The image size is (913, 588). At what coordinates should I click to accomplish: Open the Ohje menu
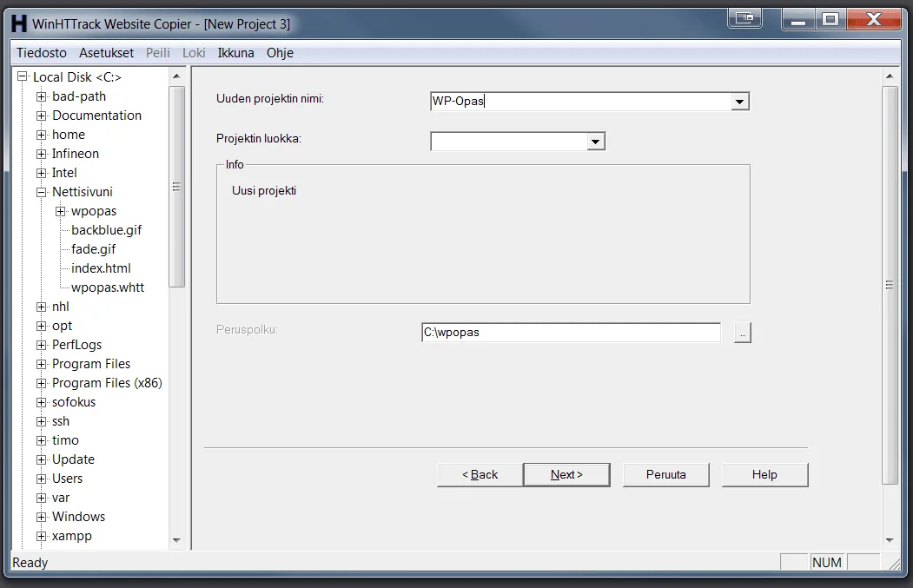click(x=280, y=53)
